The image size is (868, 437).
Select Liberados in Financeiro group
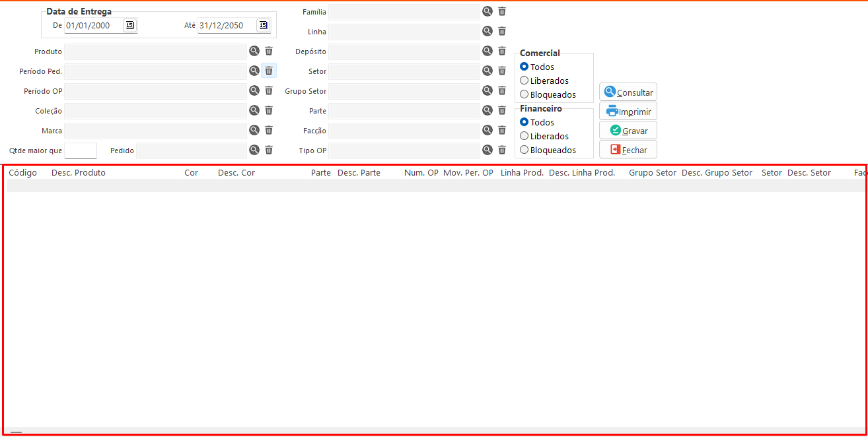[x=524, y=136]
